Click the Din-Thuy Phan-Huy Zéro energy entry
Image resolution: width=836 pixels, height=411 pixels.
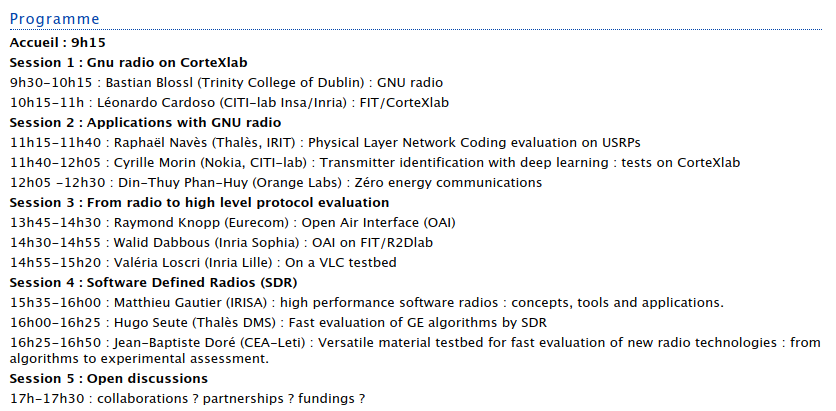tap(275, 182)
